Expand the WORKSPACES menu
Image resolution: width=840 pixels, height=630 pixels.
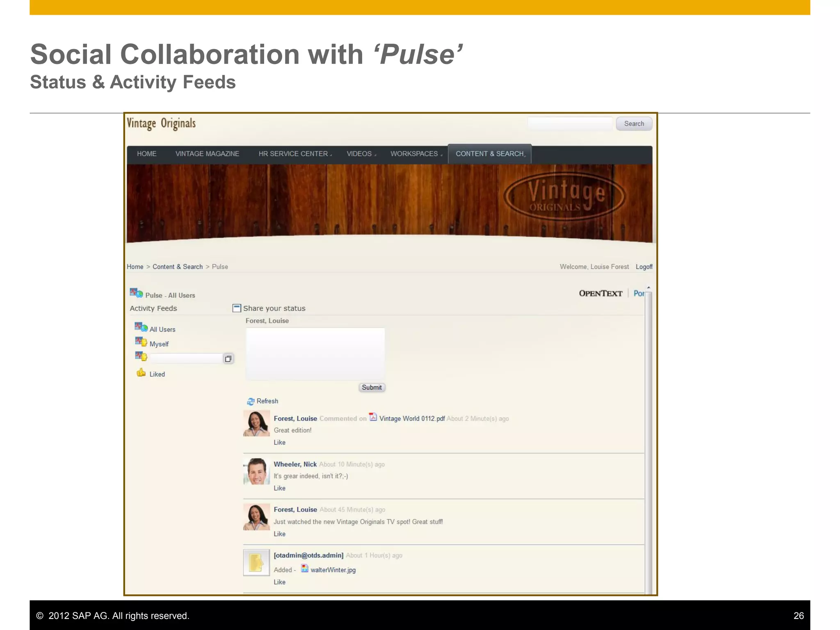416,154
